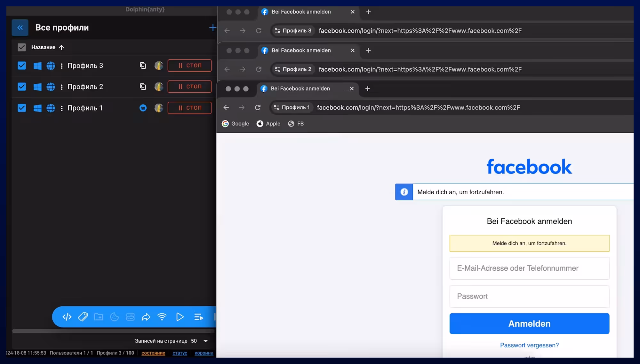Close the Facebook tab in Профиль 1 window
The height and width of the screenshot is (364, 640).
(352, 89)
